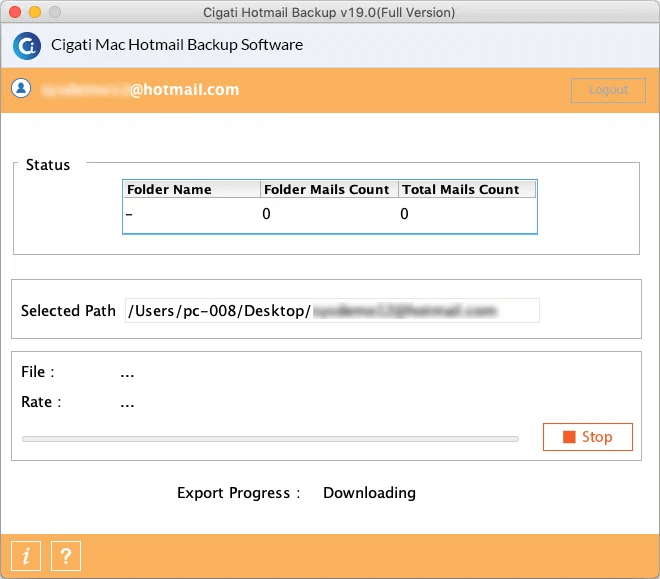Screen dimensions: 660x579
Task: Click the Downloading status text
Action: click(x=369, y=493)
